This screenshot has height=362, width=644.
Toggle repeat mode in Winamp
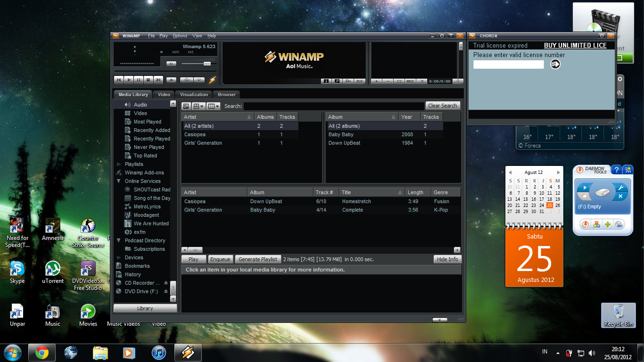coord(199,80)
